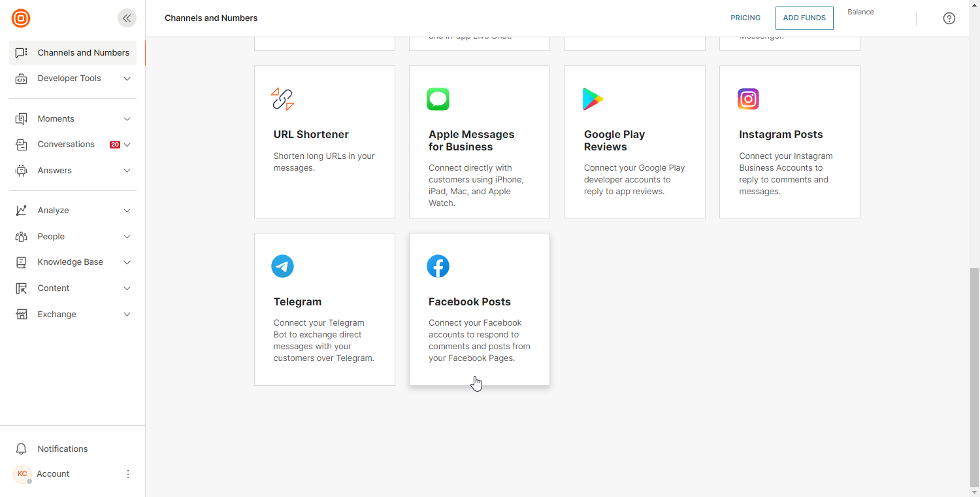
Task: Click the Exchange storefront icon
Action: click(x=21, y=315)
